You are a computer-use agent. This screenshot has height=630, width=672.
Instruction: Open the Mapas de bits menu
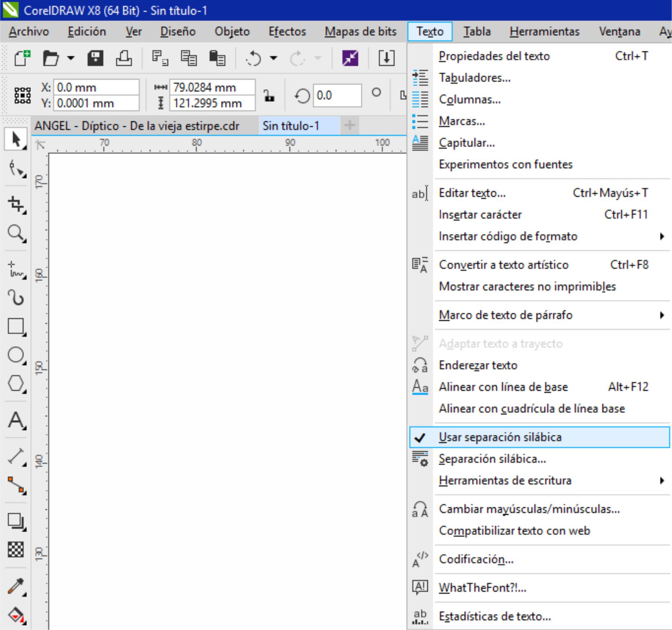[x=361, y=31]
